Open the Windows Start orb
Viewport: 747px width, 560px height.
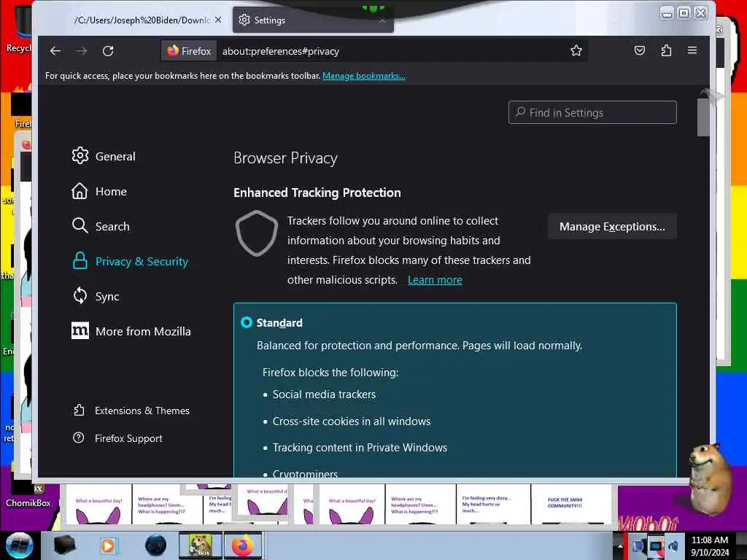(19, 545)
